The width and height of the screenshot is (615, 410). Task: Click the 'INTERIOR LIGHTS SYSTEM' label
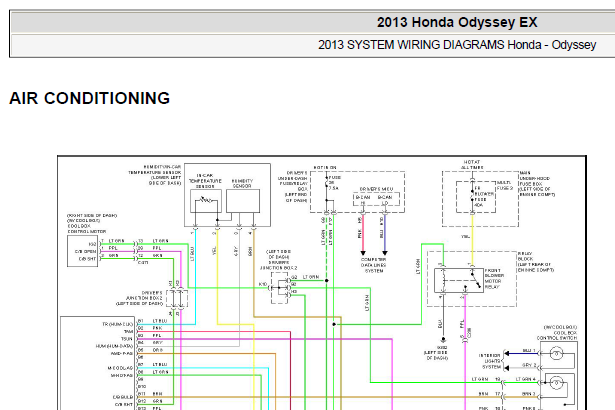coord(489,361)
